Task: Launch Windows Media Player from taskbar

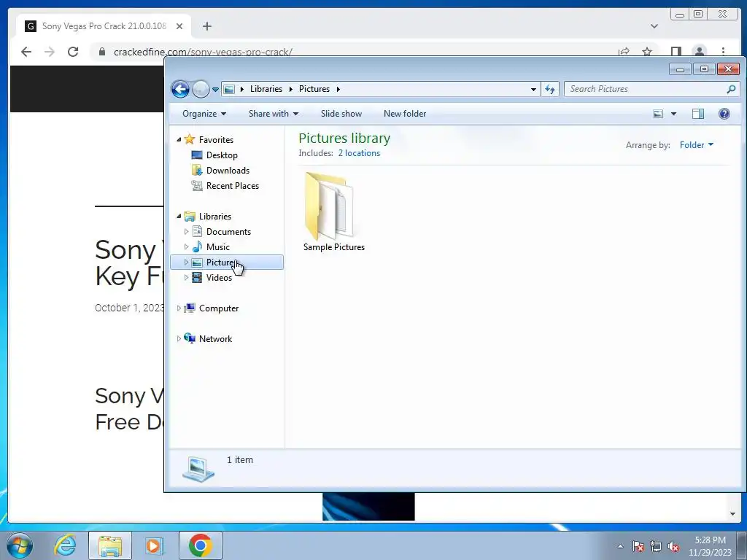Action: tap(154, 545)
